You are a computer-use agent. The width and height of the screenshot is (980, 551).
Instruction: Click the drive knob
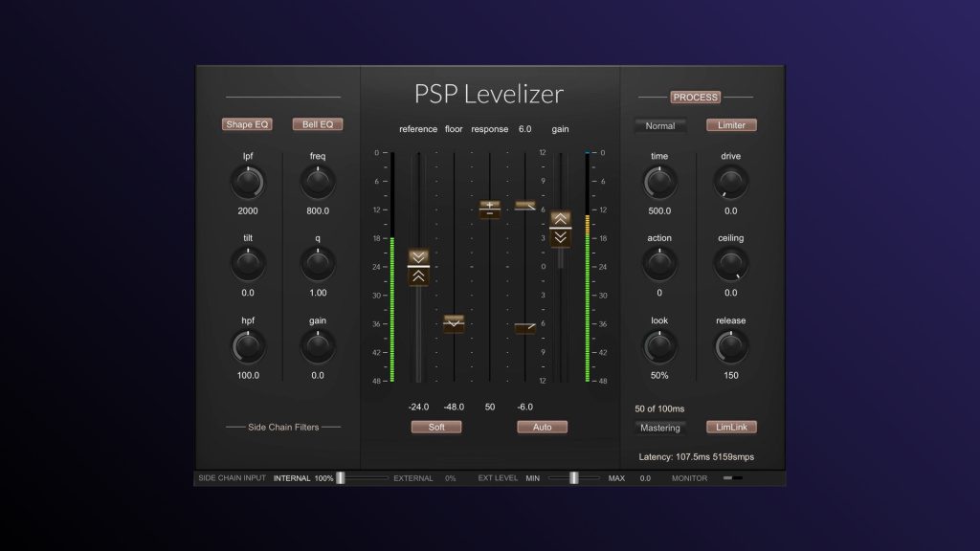730,183
